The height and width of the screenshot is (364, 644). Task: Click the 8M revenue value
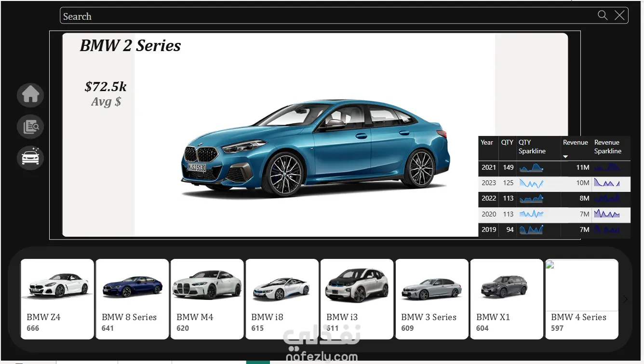coord(585,198)
